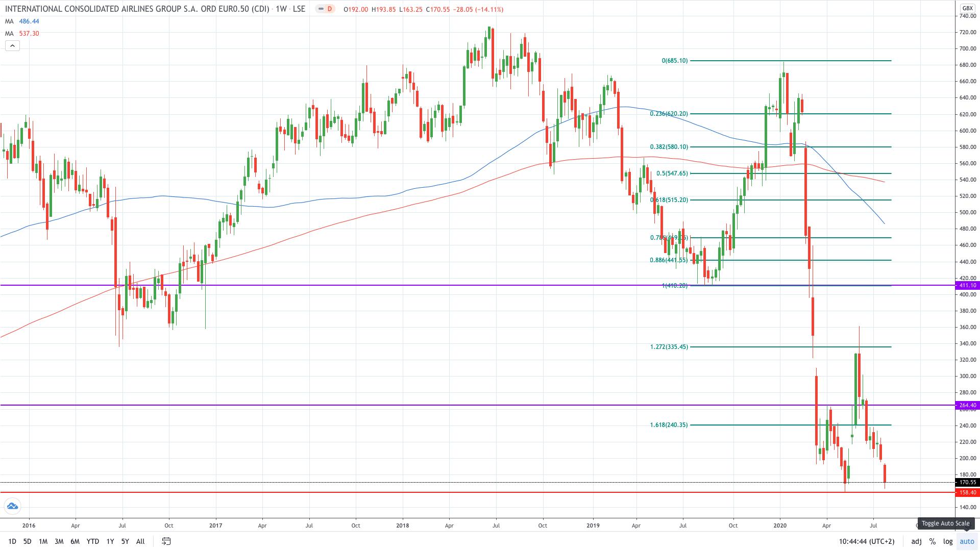The height and width of the screenshot is (551, 980).
Task: Select Fibonacci level 0.236(620.20) label
Action: pyautogui.click(x=669, y=114)
